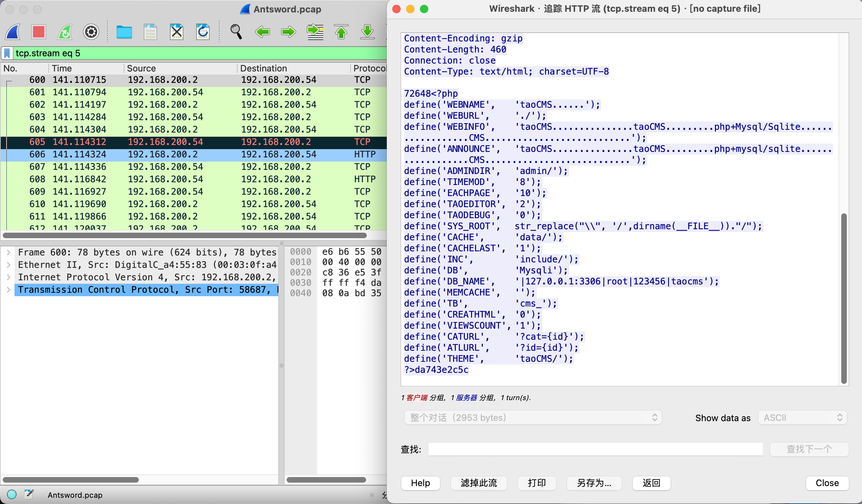Click hex offset 0000 in bytes pane
The image size is (862, 504).
(300, 252)
